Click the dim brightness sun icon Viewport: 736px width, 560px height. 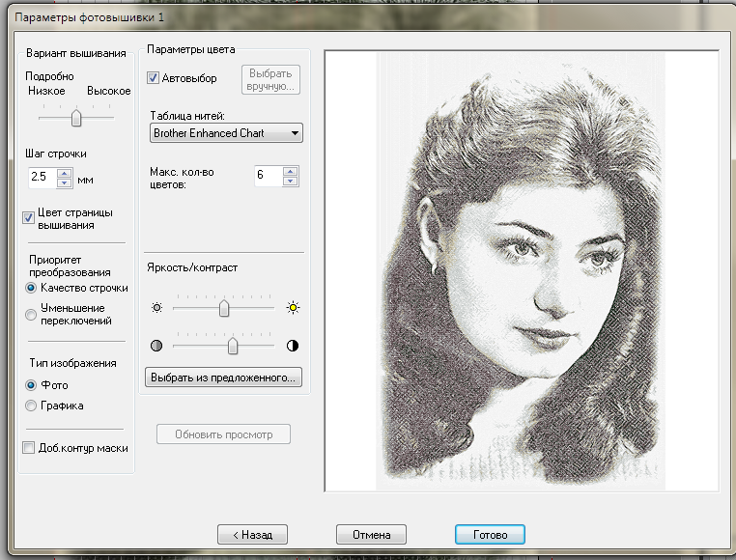(157, 308)
